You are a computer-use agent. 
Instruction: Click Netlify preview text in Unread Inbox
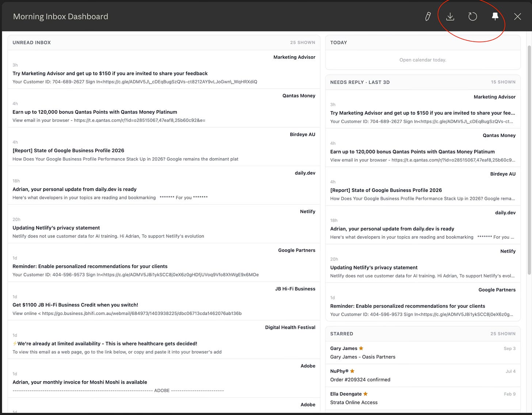tap(109, 236)
